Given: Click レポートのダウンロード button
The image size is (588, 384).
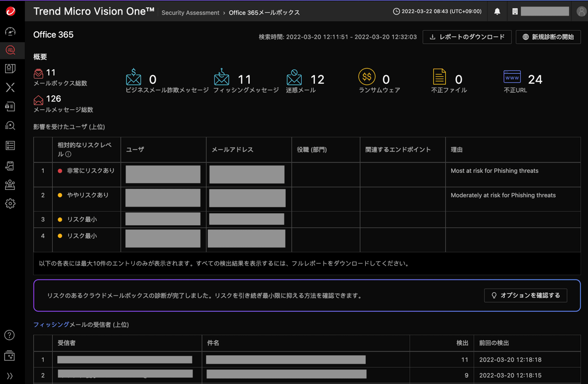Looking at the screenshot, I should tap(467, 37).
